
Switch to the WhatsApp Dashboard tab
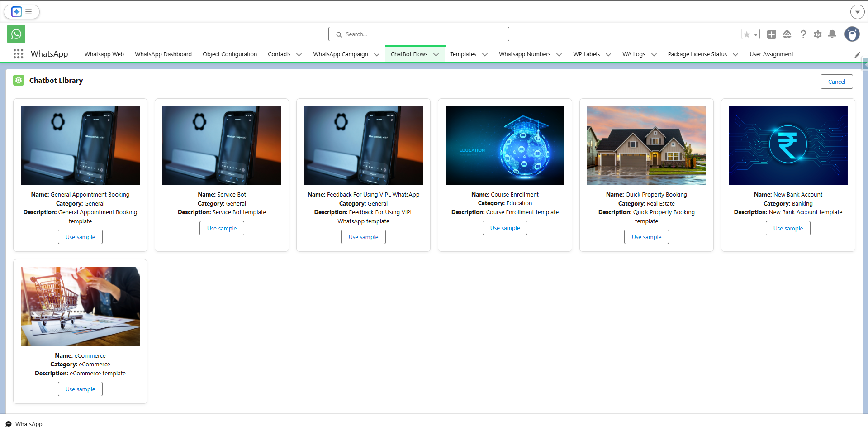click(163, 54)
